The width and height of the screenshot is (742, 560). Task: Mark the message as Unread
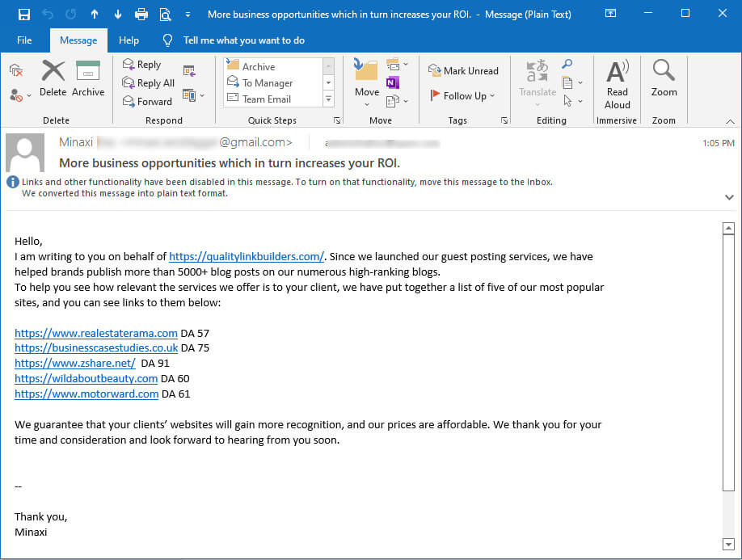point(463,70)
